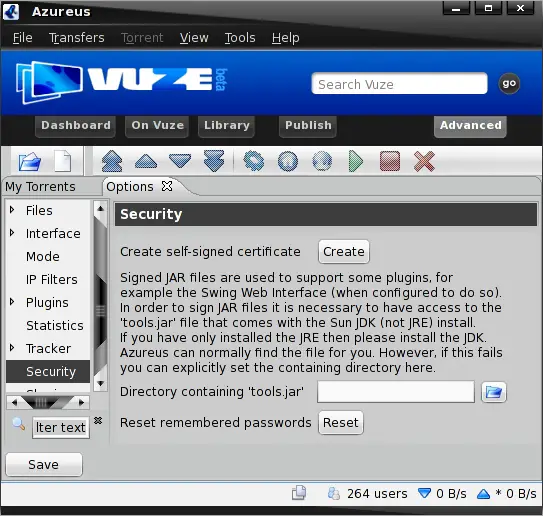543x516 pixels.
Task: Click the Vuze logo in header
Action: [121, 82]
